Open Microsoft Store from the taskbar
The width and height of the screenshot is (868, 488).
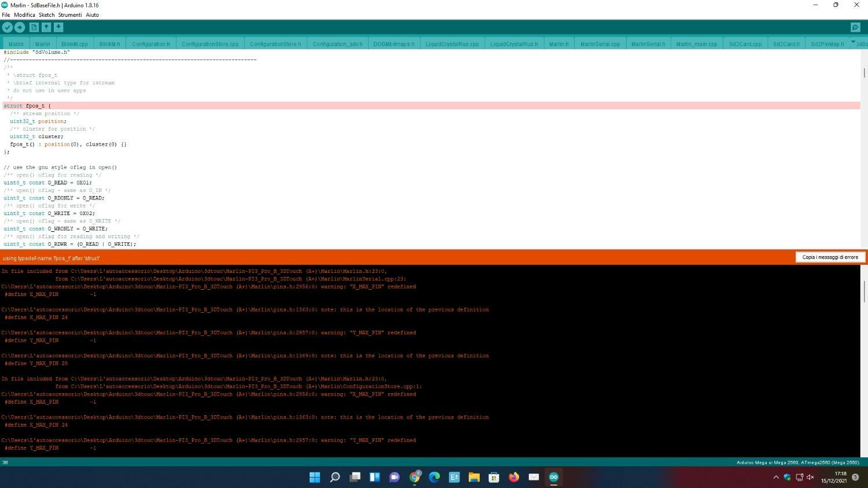tap(494, 477)
